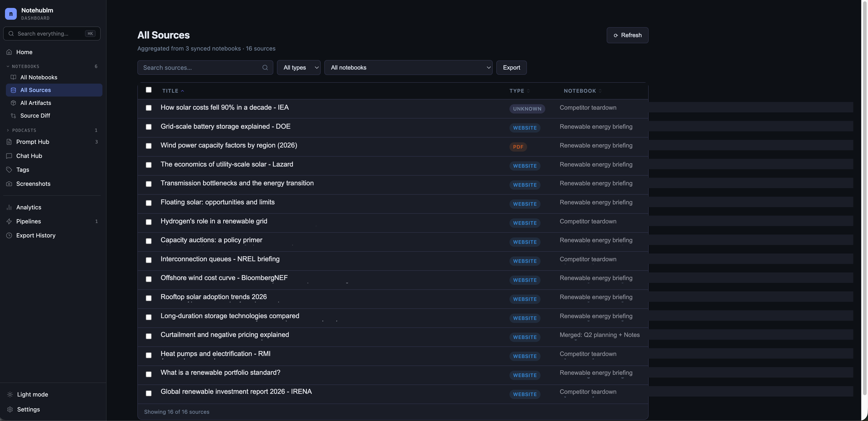The image size is (868, 421).
Task: Open the All notebooks filter dropdown
Action: 408,68
